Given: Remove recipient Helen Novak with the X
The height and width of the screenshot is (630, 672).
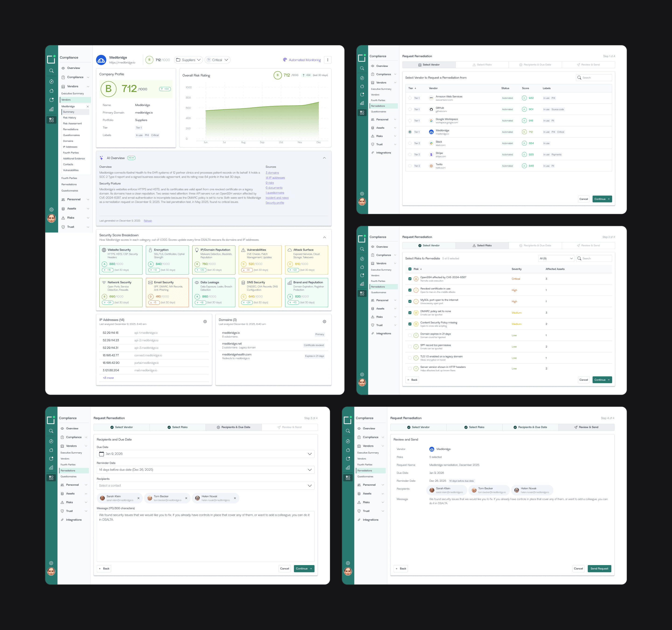Looking at the screenshot, I should 235,498.
